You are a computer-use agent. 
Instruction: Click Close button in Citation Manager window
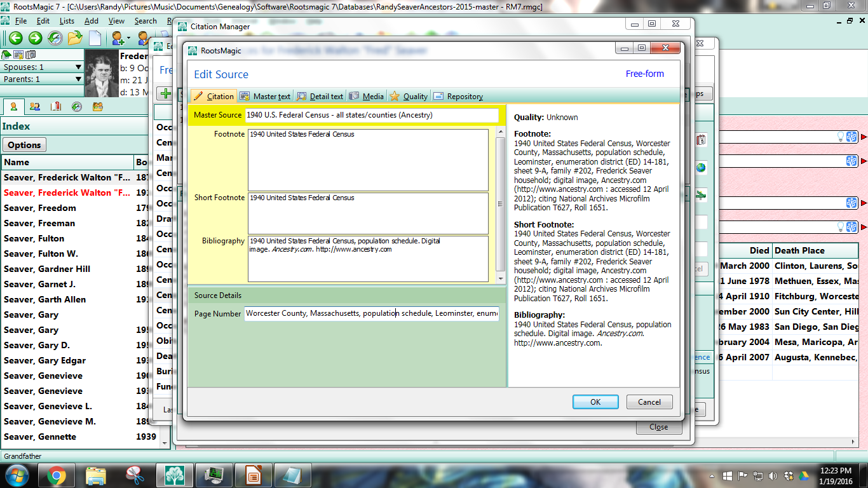(x=659, y=427)
